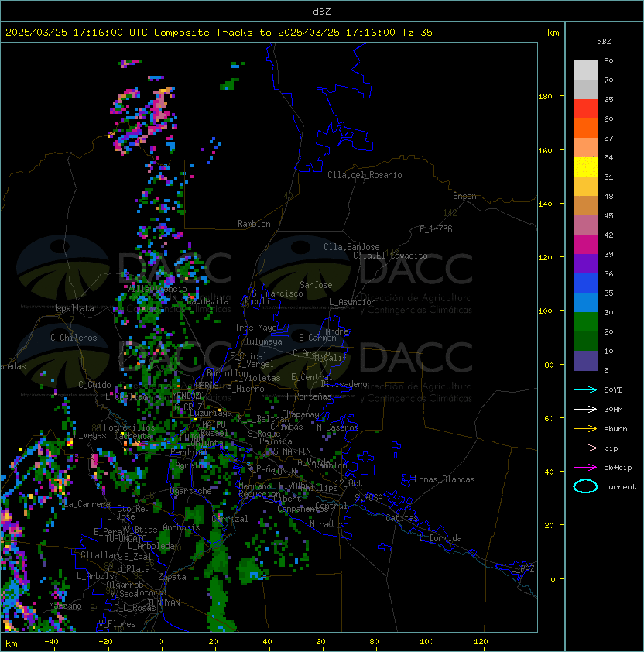
Task: Click the magenta eb+bip arrow in legend
Action: (585, 468)
